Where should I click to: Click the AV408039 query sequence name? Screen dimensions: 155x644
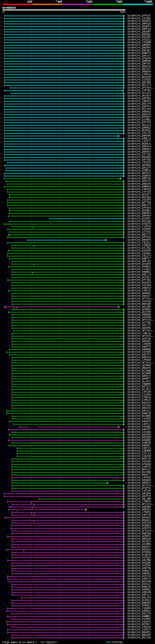point(9,8)
